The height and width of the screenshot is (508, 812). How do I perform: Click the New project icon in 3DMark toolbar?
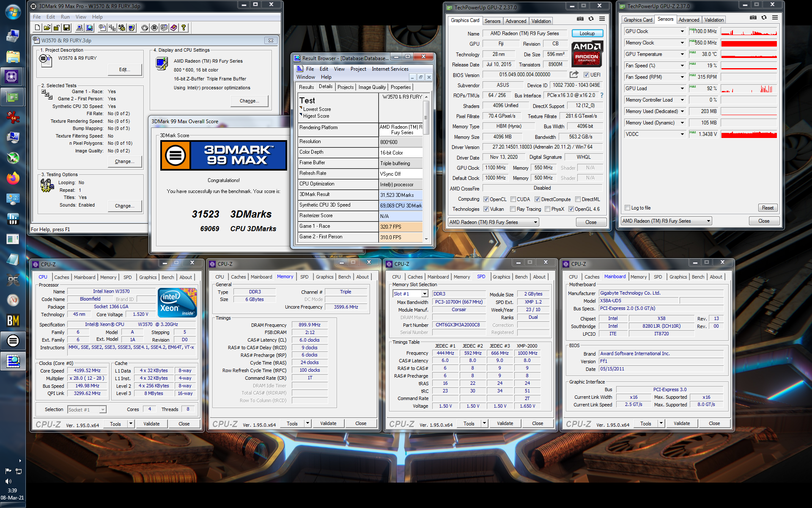pyautogui.click(x=37, y=28)
